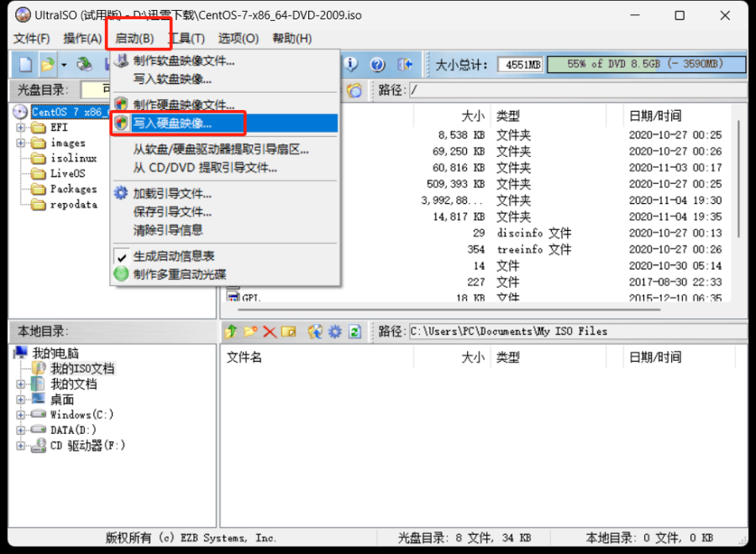Choose 清除引导信息 menu entry
The height and width of the screenshot is (554, 756).
[225, 230]
